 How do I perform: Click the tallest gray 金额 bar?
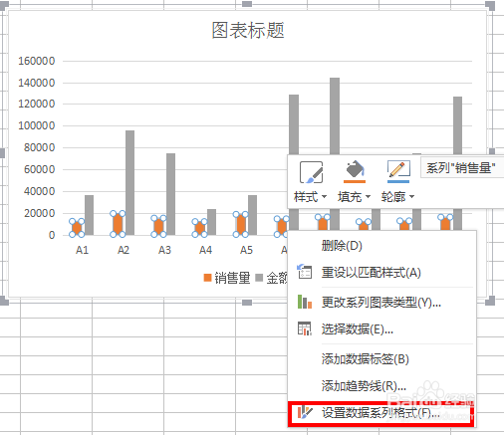[335, 116]
